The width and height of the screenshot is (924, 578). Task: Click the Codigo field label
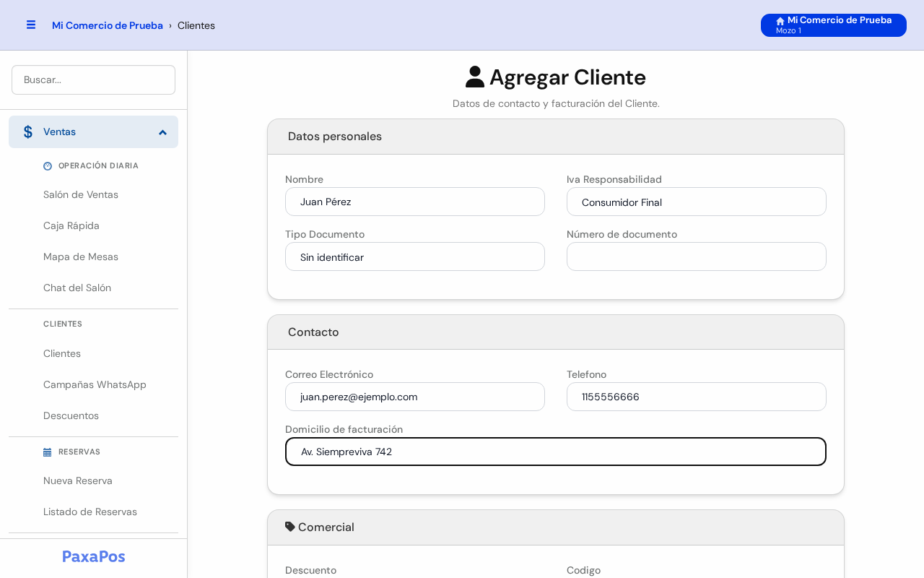point(583,570)
